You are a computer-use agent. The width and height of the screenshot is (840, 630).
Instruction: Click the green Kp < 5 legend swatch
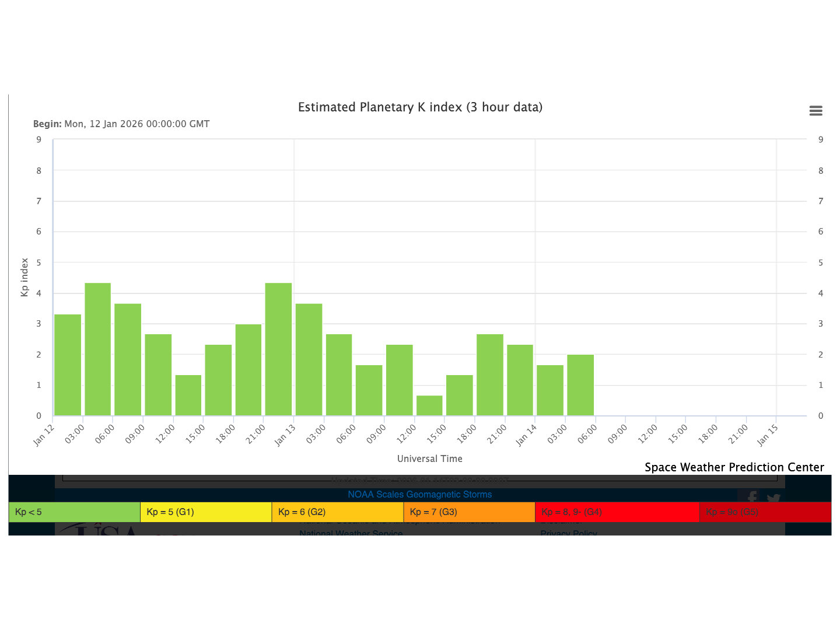point(74,512)
